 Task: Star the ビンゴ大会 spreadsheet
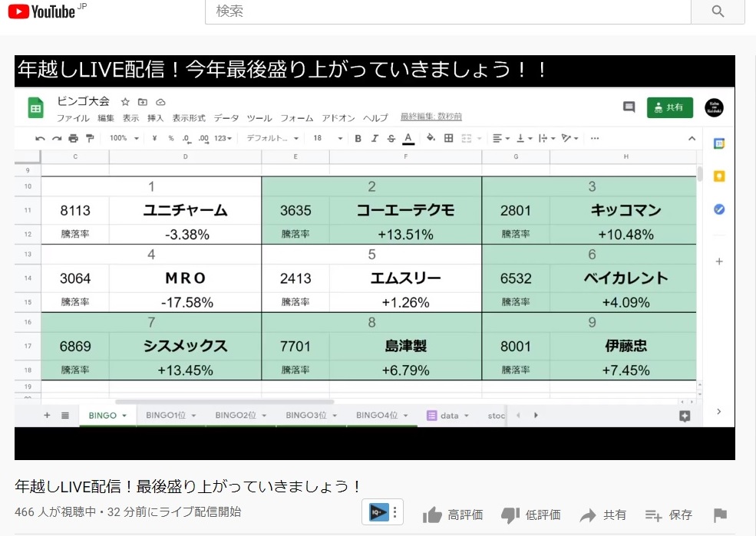(125, 102)
